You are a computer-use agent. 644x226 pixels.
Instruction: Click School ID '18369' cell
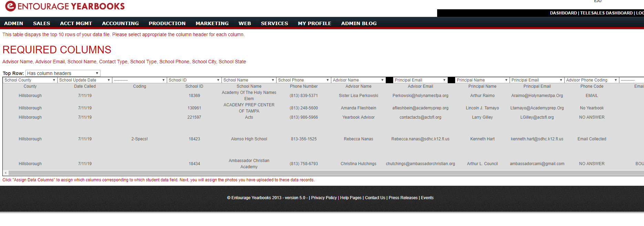click(x=194, y=96)
